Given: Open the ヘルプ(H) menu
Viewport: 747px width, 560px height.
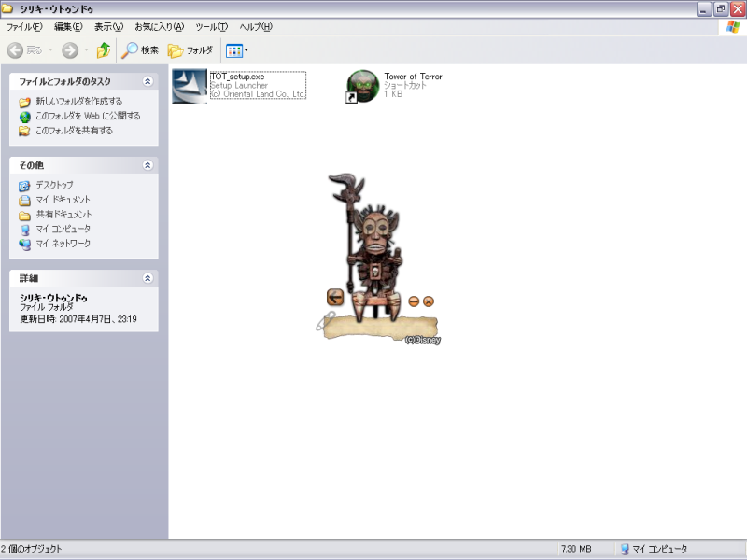Looking at the screenshot, I should point(256,27).
